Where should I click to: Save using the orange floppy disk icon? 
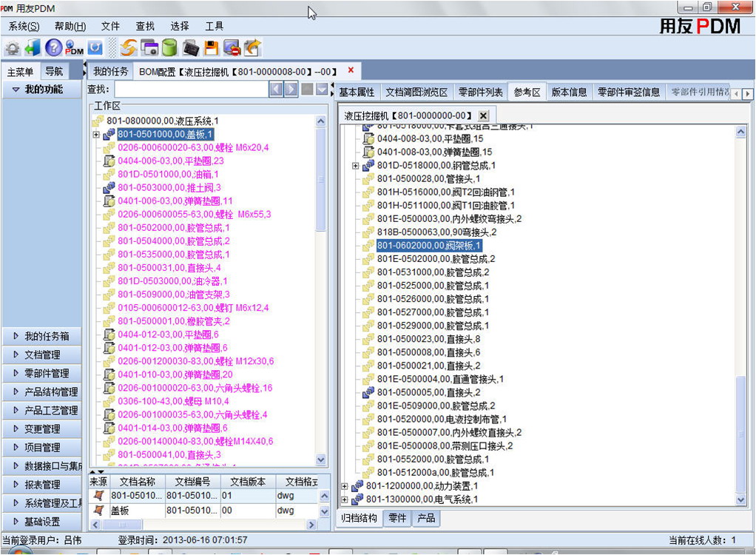coord(212,47)
